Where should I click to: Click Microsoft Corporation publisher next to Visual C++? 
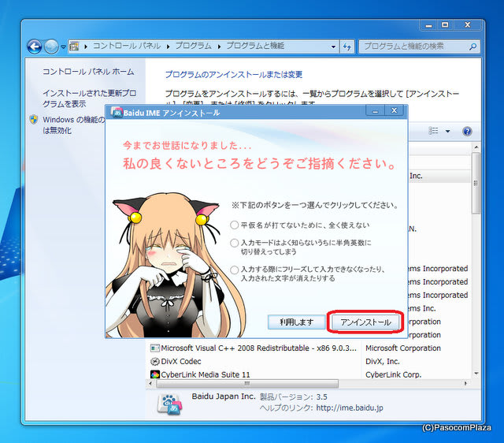pos(403,348)
